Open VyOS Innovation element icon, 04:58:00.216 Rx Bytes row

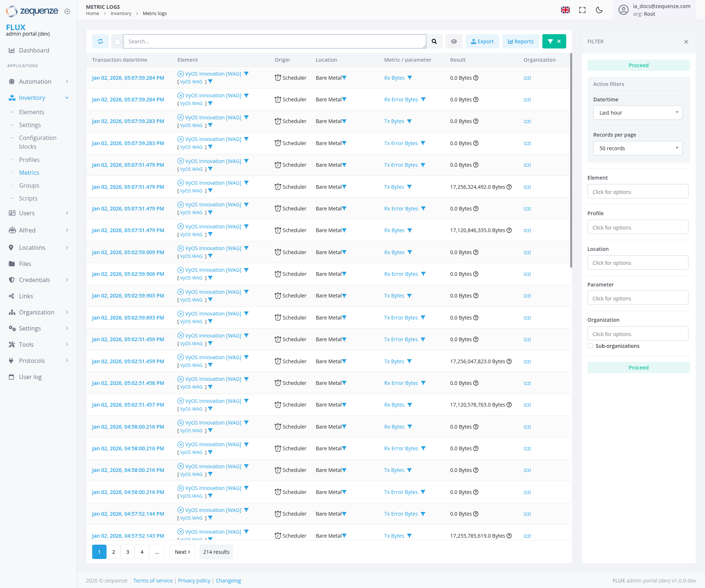point(180,423)
